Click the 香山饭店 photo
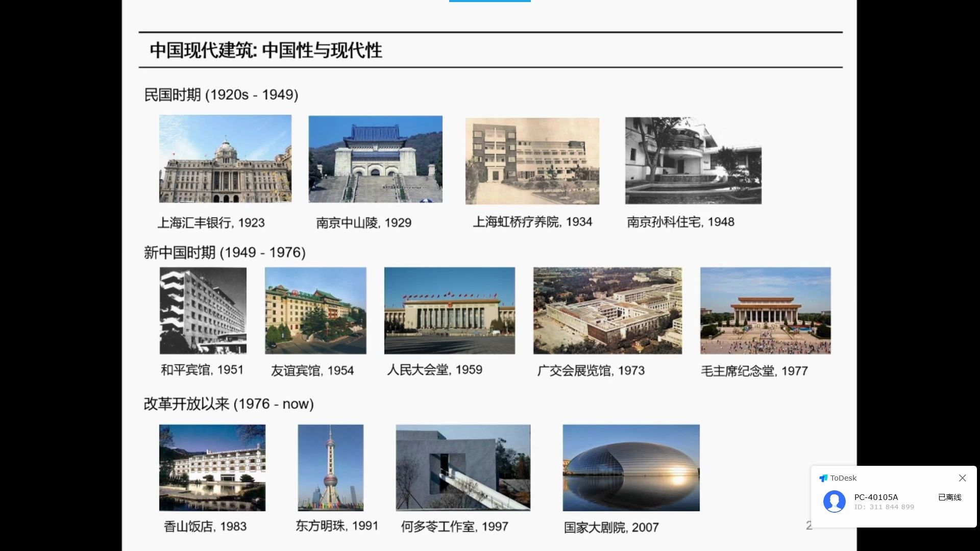Image resolution: width=980 pixels, height=551 pixels. point(212,468)
